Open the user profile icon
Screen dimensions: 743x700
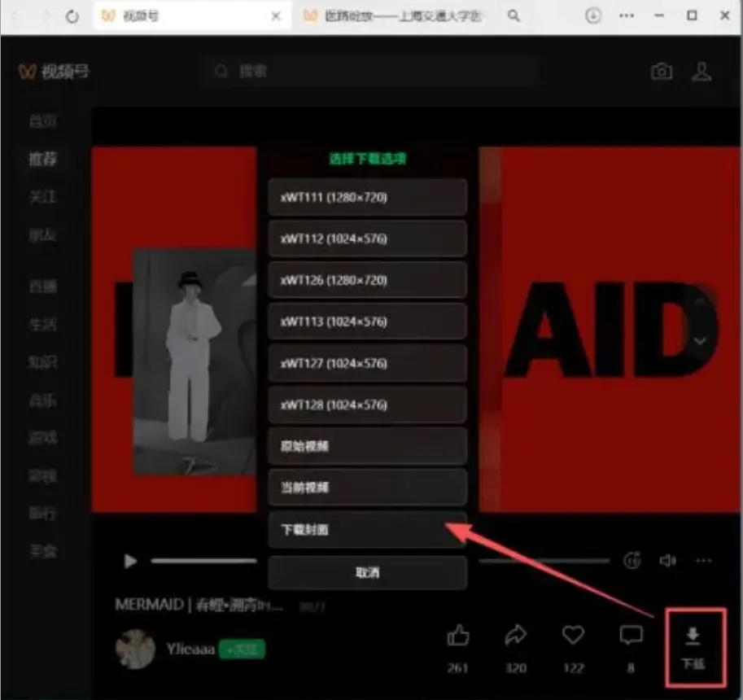(x=701, y=72)
